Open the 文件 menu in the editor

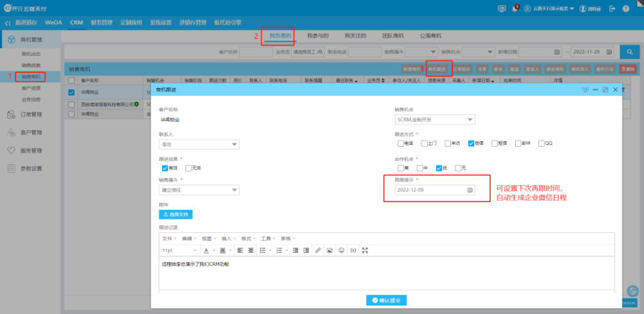(169, 239)
